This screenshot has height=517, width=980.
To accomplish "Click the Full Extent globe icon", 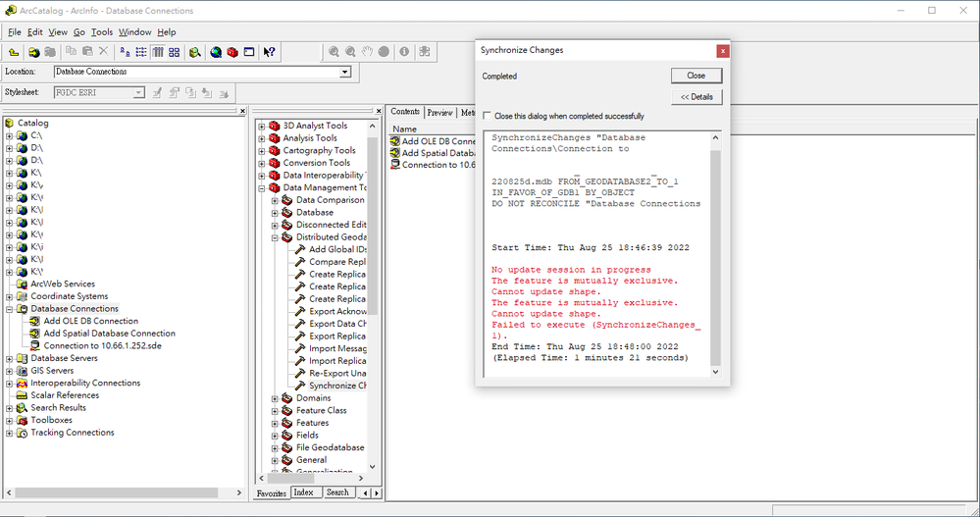I will coord(384,52).
